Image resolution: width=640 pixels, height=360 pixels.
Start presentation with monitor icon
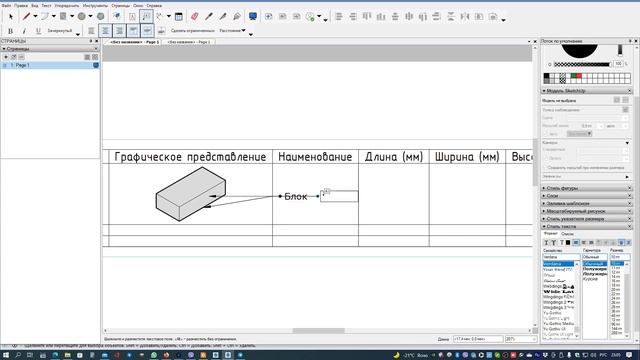click(x=253, y=16)
